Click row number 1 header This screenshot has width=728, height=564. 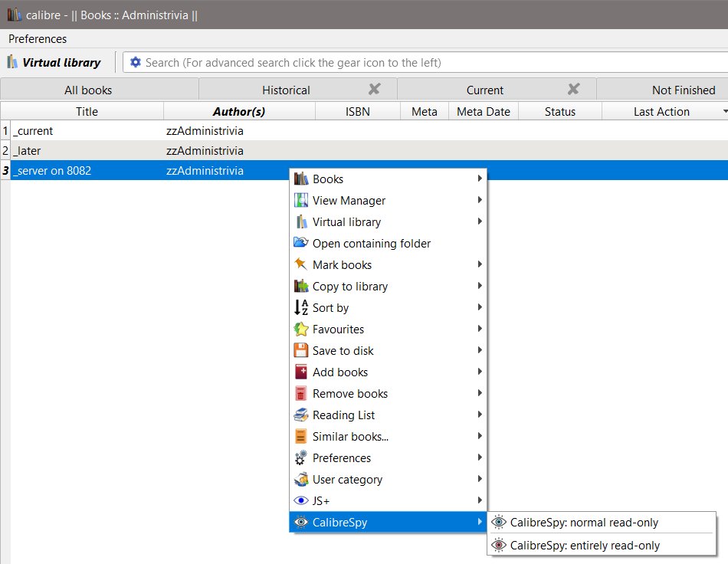coord(5,130)
